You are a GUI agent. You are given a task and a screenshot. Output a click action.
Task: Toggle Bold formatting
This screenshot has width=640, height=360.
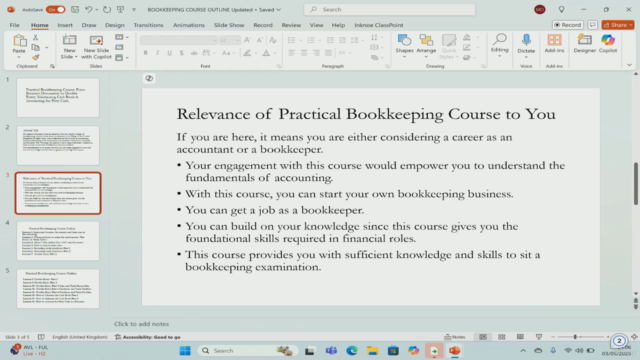145,53
